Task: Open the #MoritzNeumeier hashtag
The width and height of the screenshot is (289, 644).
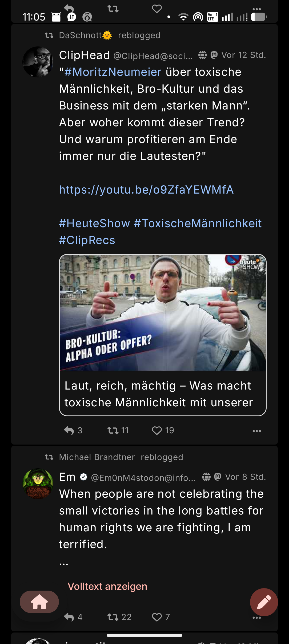Action: pos(113,72)
